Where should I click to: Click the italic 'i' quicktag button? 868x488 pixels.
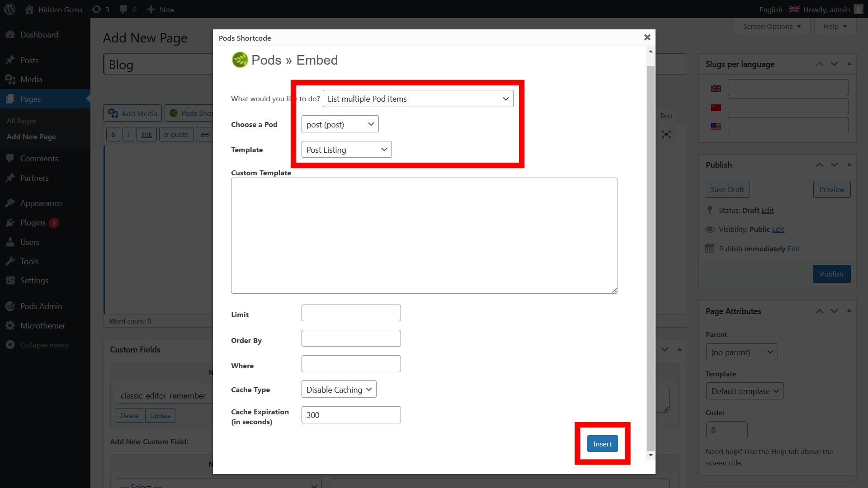[x=128, y=134]
